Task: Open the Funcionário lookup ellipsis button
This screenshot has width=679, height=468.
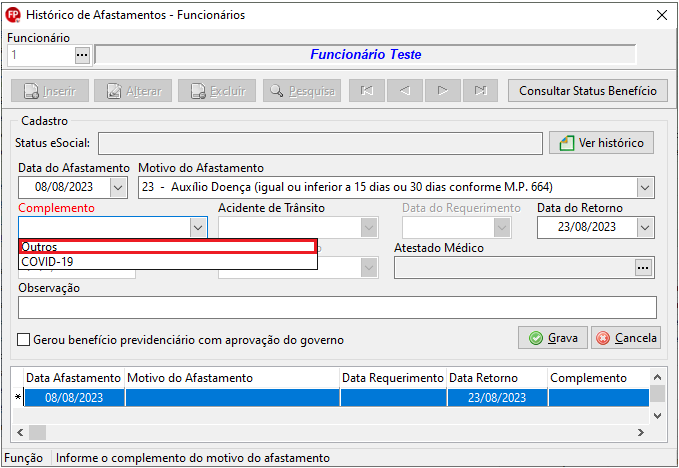Action: click(x=82, y=55)
